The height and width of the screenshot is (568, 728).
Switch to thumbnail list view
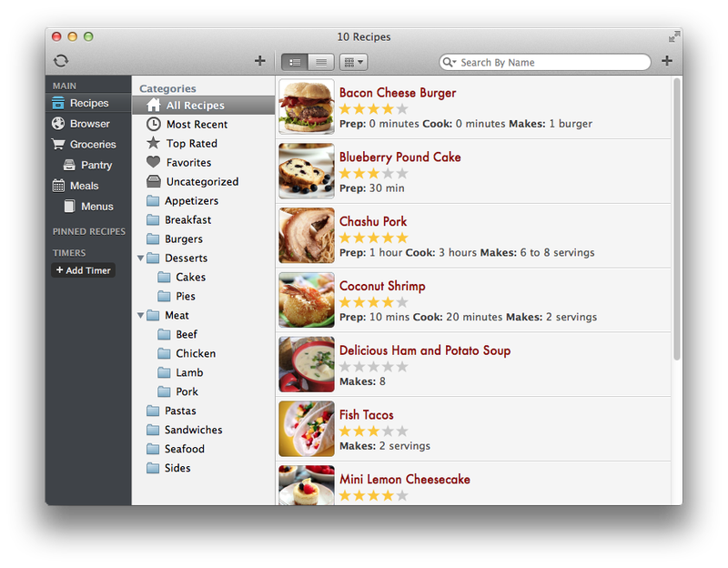click(295, 62)
